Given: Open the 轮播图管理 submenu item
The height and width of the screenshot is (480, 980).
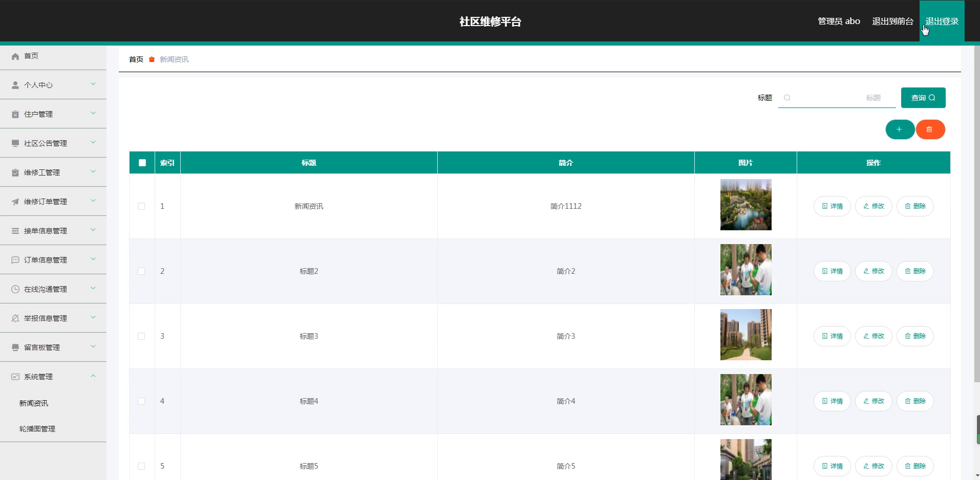Looking at the screenshot, I should pos(37,429).
